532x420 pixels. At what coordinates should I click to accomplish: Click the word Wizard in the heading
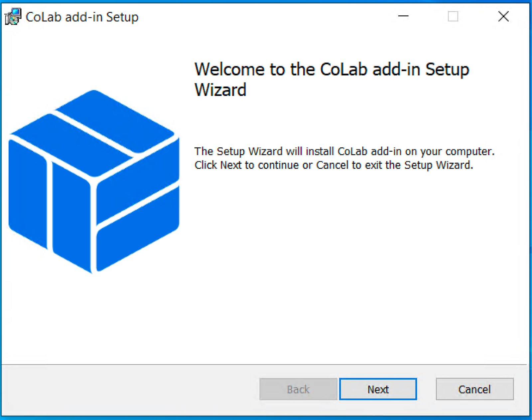tap(220, 90)
